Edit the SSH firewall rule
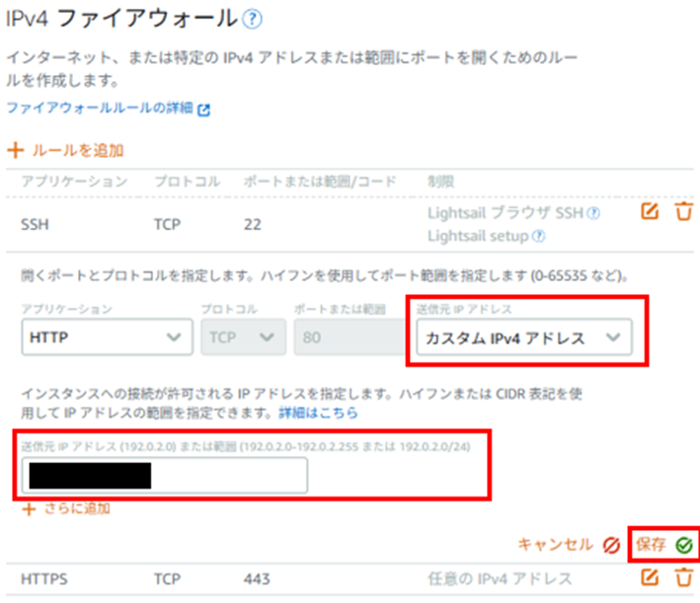Screen dimensions: 700x603 coord(650,211)
